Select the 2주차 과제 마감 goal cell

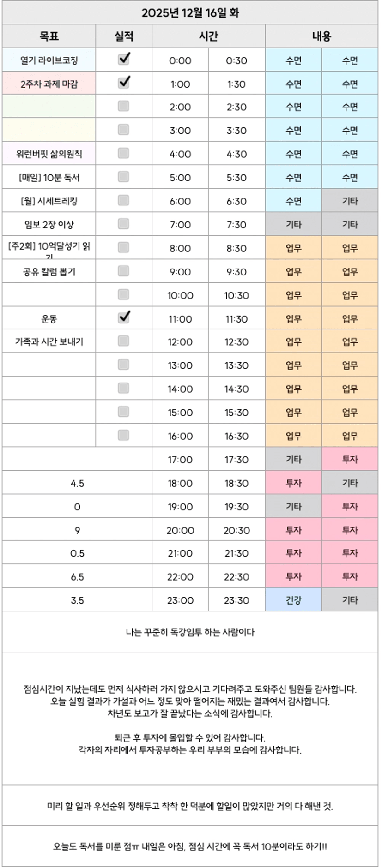pos(49,84)
